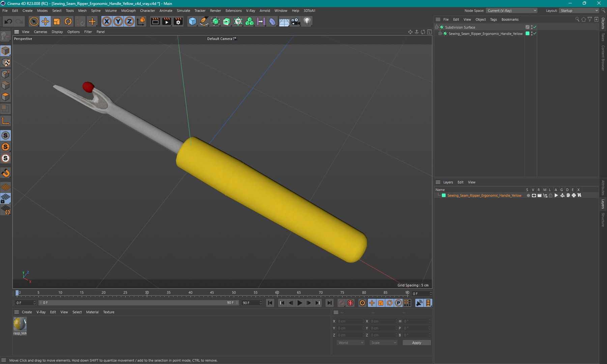Expand Subdivision Surface object tree

click(437, 27)
